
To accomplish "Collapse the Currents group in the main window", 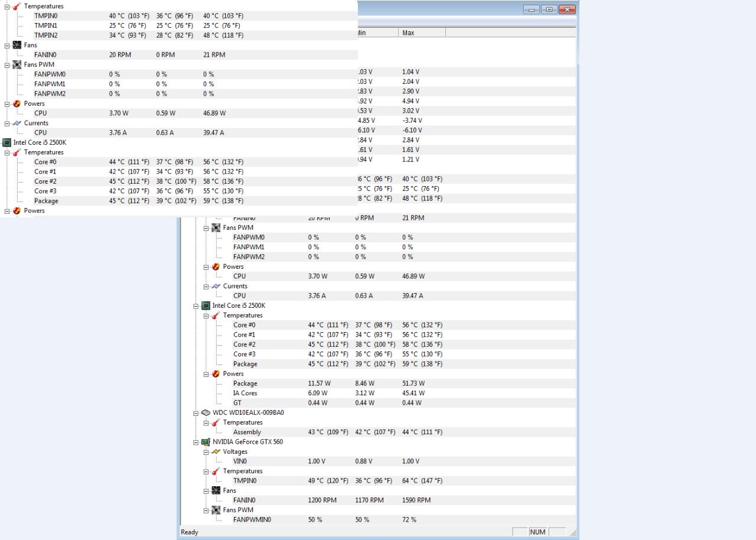I will tap(207, 287).
